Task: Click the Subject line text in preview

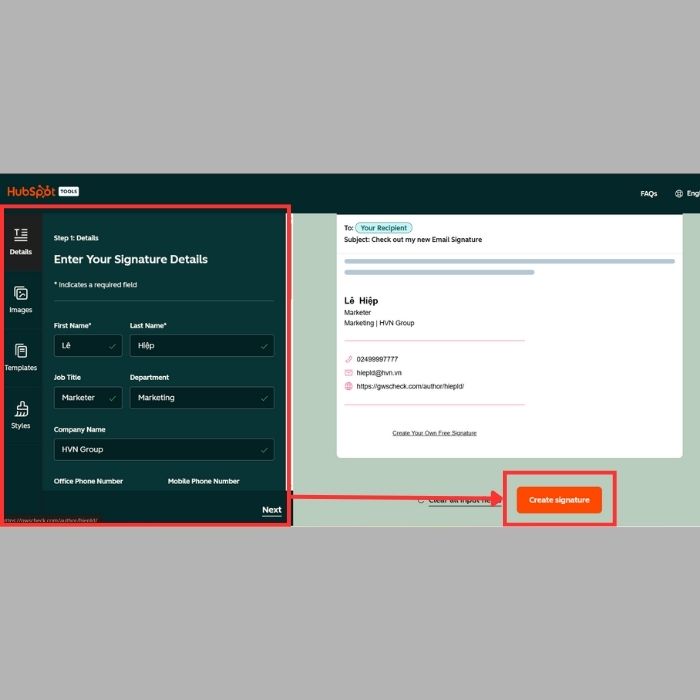Action: pos(413,240)
